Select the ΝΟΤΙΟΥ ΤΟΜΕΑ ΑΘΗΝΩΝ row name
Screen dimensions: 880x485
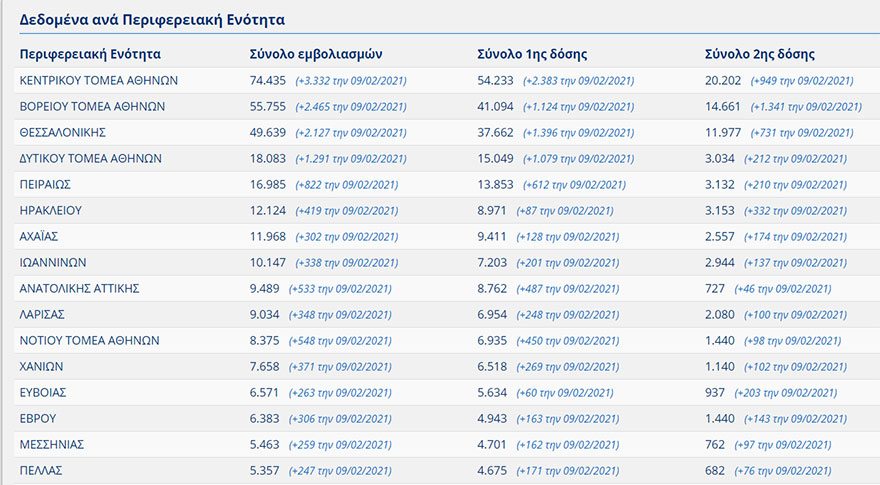point(89,341)
